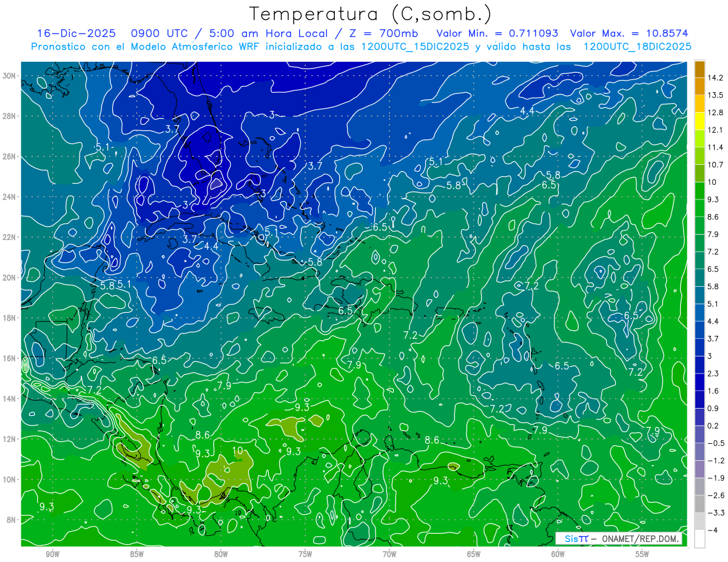728x562 pixels.
Task: Click the longitude axis label '65W'
Action: tap(474, 554)
